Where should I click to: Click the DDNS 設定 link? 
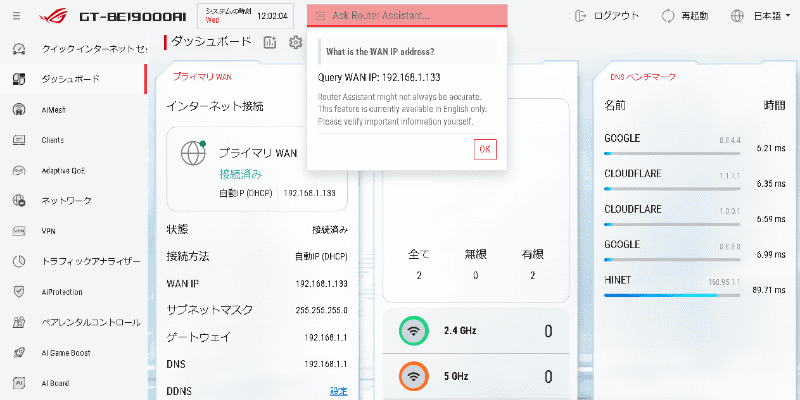point(339,391)
